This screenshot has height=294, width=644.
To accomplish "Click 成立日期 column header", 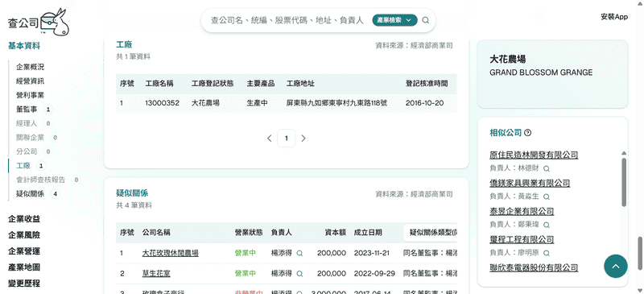I will click(x=368, y=232).
